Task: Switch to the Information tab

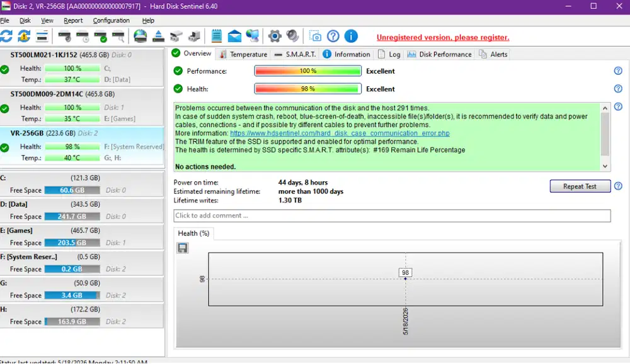Action: tap(346, 54)
